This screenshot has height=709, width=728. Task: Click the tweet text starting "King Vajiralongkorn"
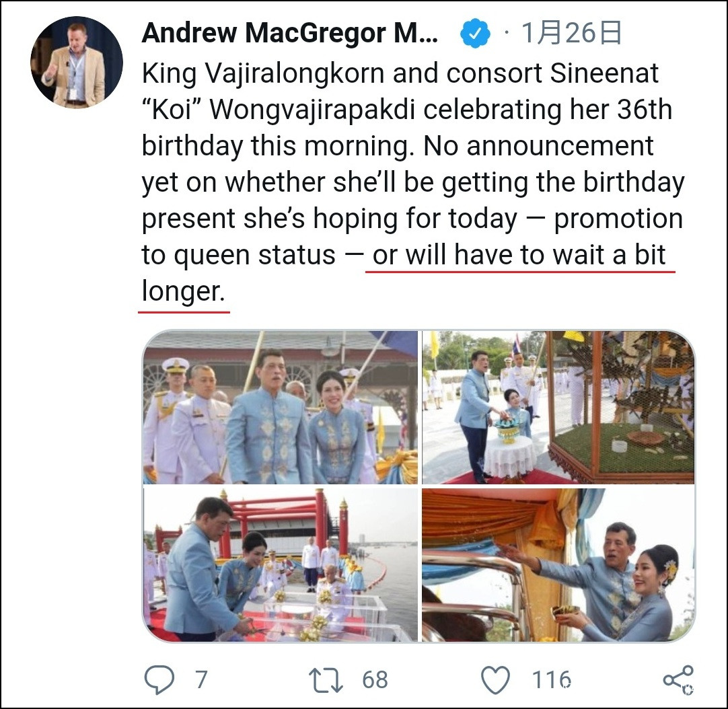pos(413,182)
